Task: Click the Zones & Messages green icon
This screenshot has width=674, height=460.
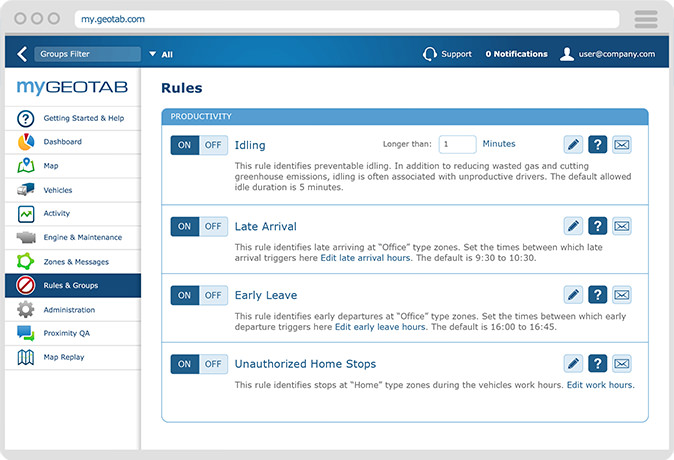Action: [x=25, y=261]
